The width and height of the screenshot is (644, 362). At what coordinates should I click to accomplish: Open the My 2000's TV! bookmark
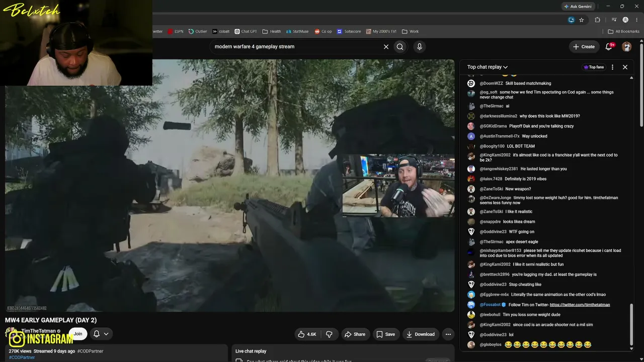click(381, 31)
